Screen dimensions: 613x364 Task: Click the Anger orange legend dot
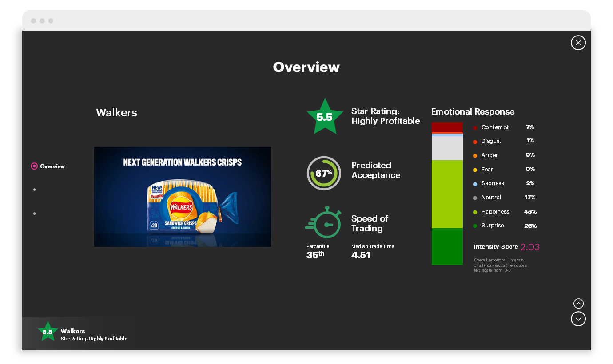point(475,156)
